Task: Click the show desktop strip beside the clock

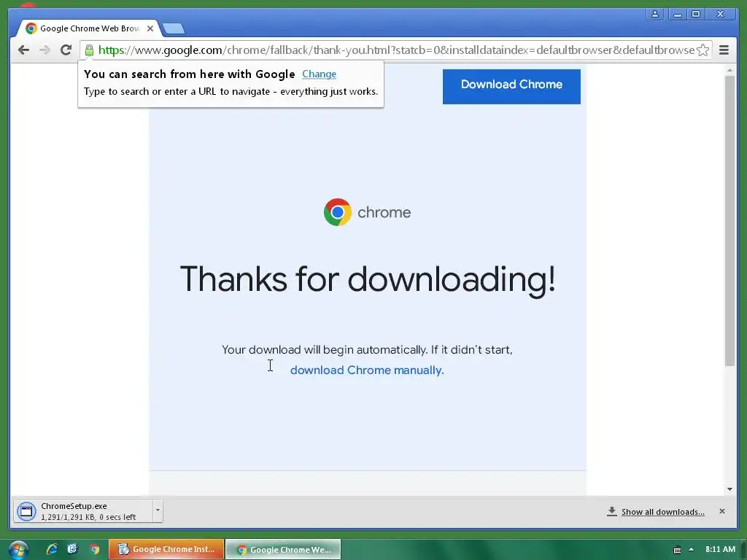Action: pyautogui.click(x=743, y=550)
